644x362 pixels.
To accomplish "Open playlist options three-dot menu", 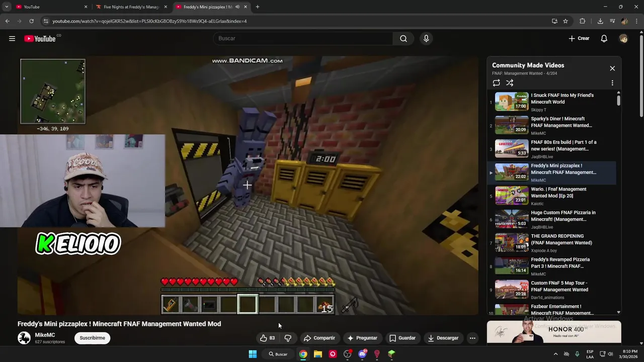I will click(x=612, y=83).
